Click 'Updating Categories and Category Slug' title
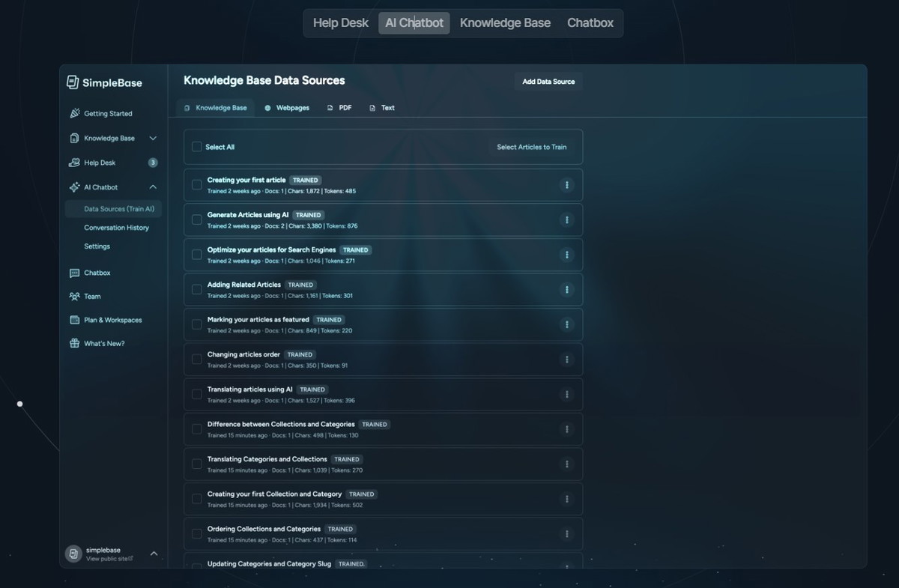The height and width of the screenshot is (588, 899). coord(269,564)
